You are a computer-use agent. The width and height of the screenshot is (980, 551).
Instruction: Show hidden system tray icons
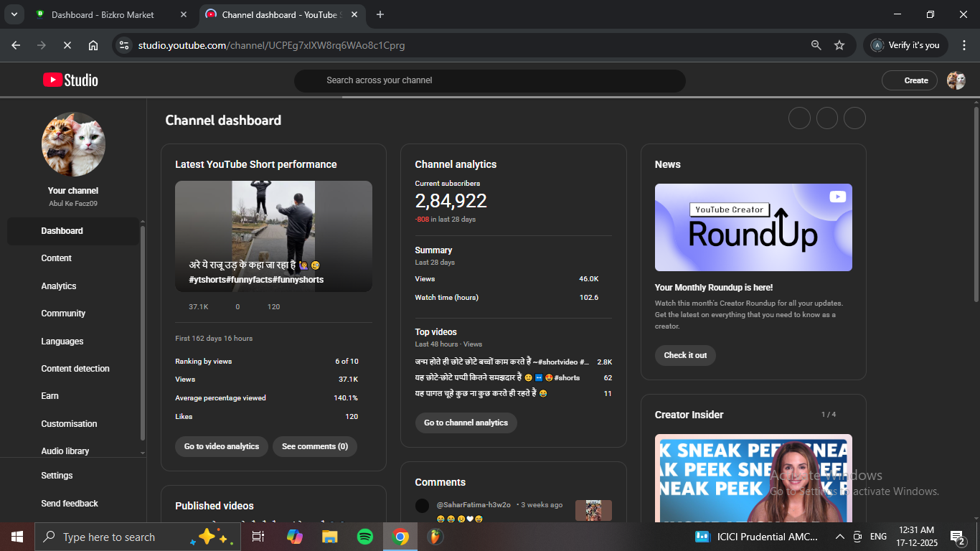click(x=839, y=537)
